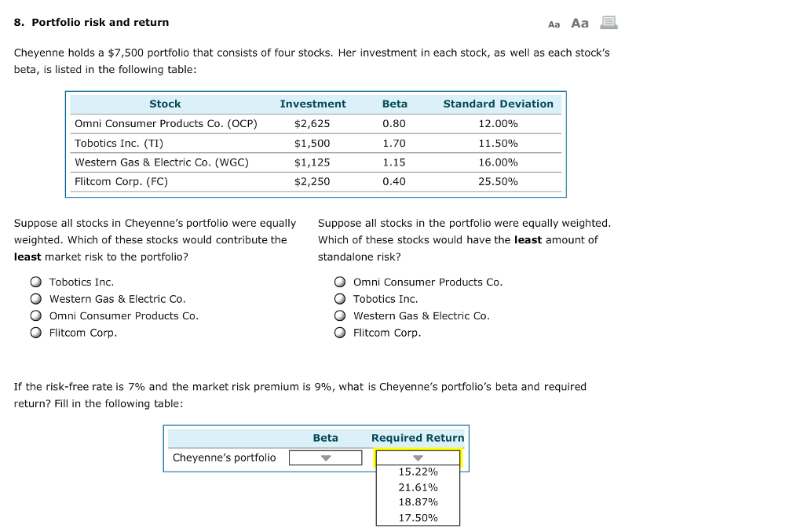
Task: Click the question heading Portfolio risk and return
Action: click(90, 22)
